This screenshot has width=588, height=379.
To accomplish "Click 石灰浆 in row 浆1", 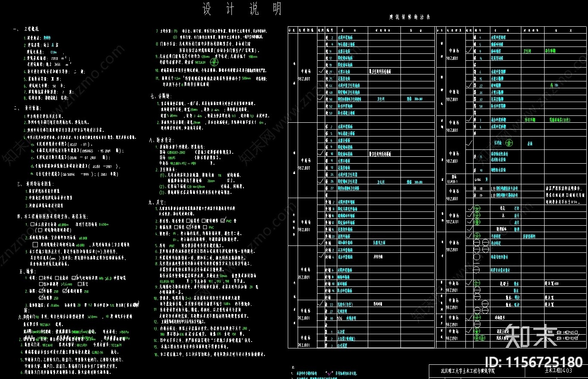I will click(x=341, y=332).
